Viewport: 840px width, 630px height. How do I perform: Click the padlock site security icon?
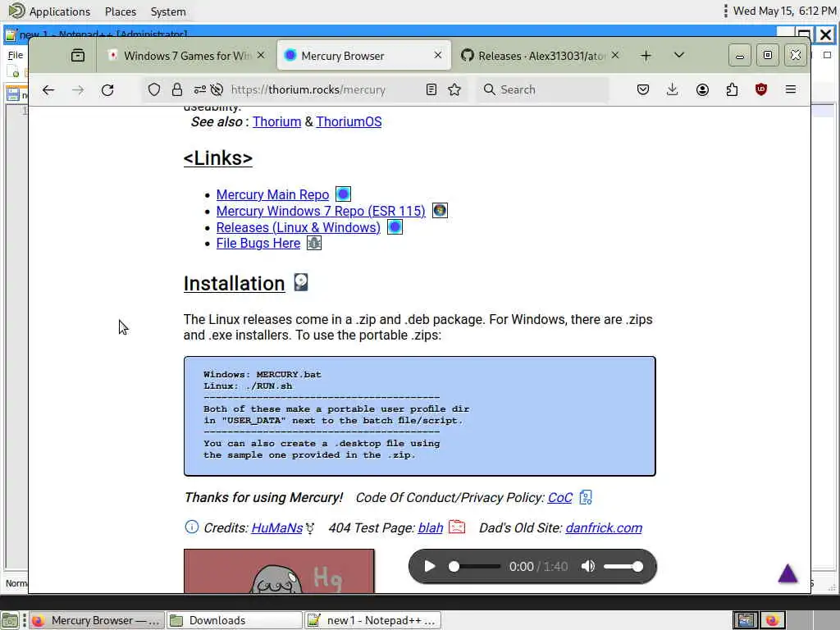click(177, 90)
